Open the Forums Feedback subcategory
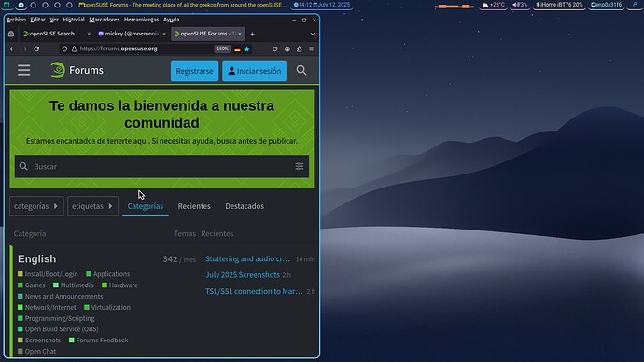Image resolution: width=644 pixels, height=362 pixels. [x=99, y=341]
